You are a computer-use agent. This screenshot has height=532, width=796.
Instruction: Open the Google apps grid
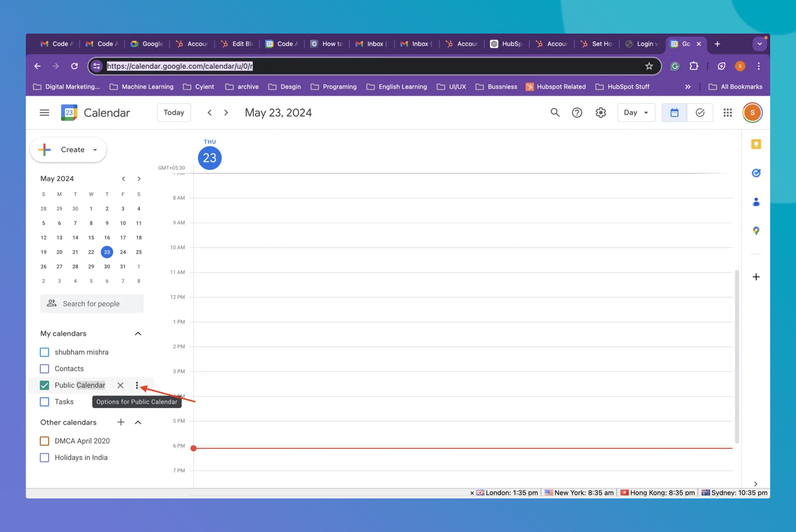pyautogui.click(x=728, y=113)
